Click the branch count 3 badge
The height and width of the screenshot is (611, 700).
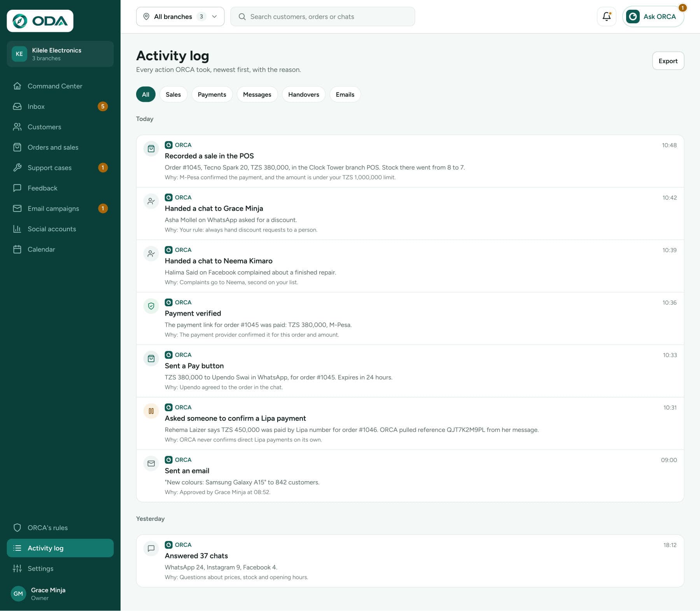pyautogui.click(x=201, y=16)
